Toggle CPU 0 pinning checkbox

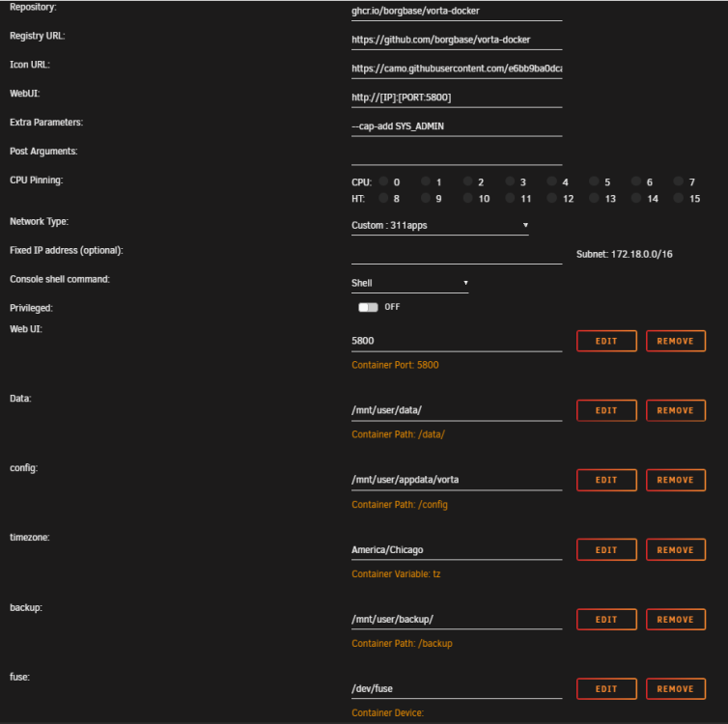tap(383, 181)
